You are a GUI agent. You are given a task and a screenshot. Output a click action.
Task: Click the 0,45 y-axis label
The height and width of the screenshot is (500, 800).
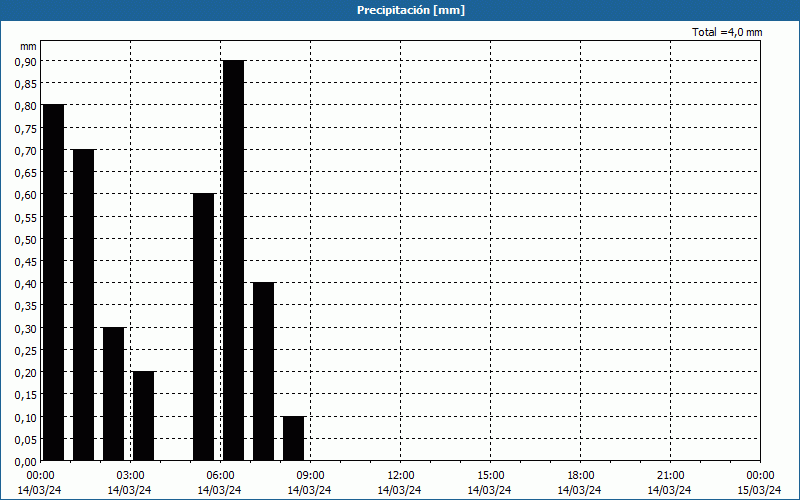tap(25, 262)
